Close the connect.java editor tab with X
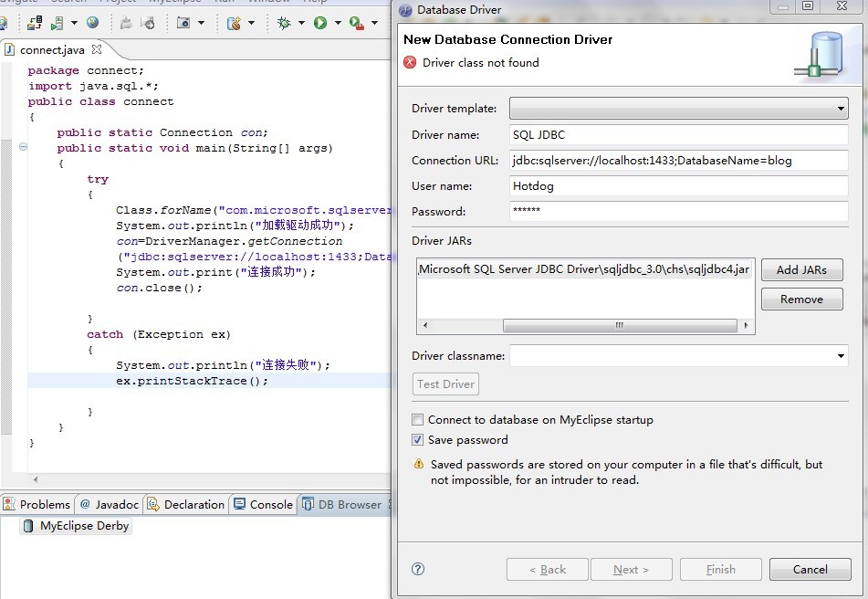The height and width of the screenshot is (599, 868). [x=97, y=49]
